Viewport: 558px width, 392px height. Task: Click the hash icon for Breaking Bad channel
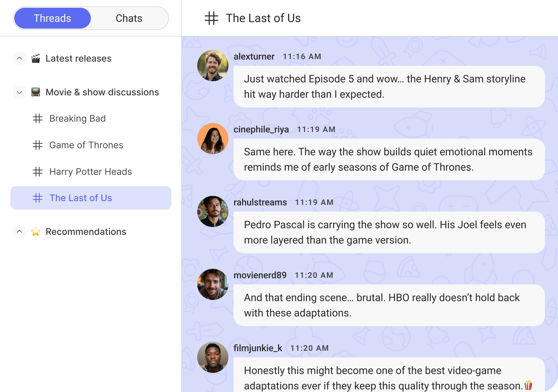(37, 119)
